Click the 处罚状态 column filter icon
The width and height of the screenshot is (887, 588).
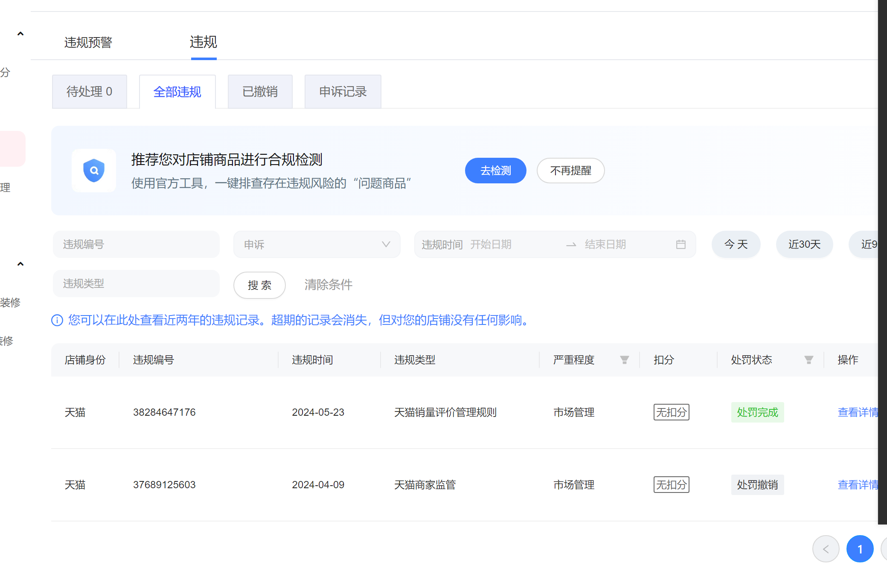pos(808,360)
